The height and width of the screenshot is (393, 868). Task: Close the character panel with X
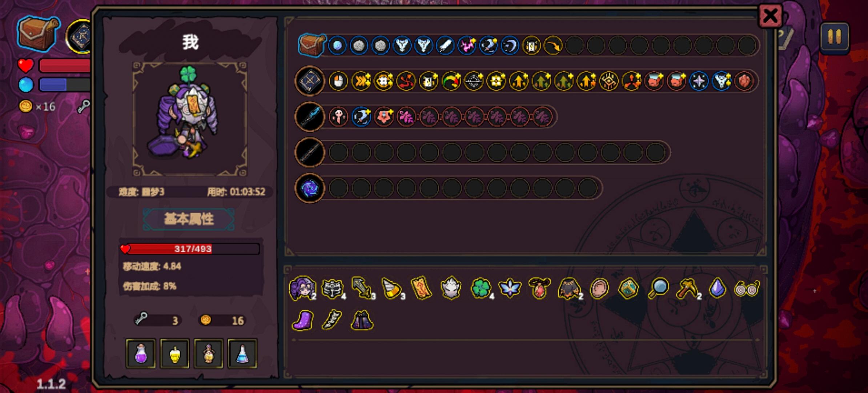coord(770,16)
